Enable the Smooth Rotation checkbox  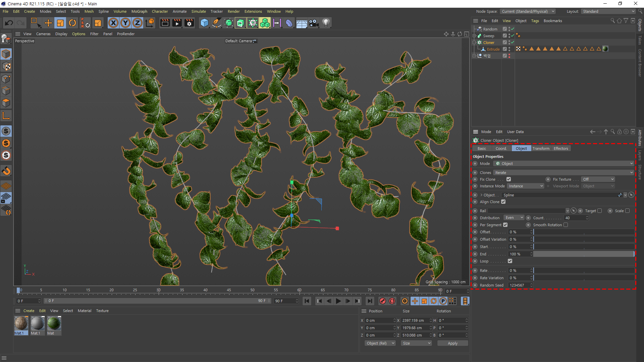point(566,225)
